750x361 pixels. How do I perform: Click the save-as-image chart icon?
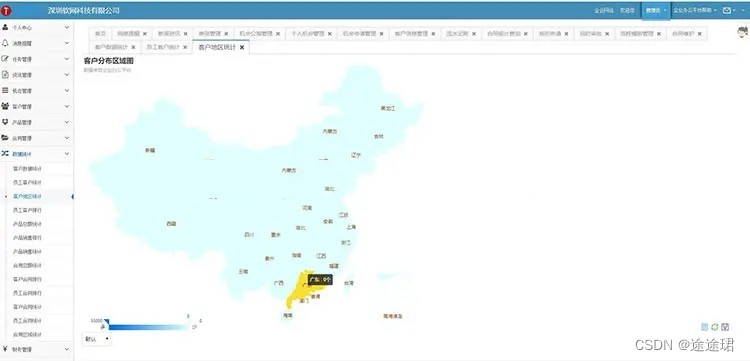[x=725, y=327]
